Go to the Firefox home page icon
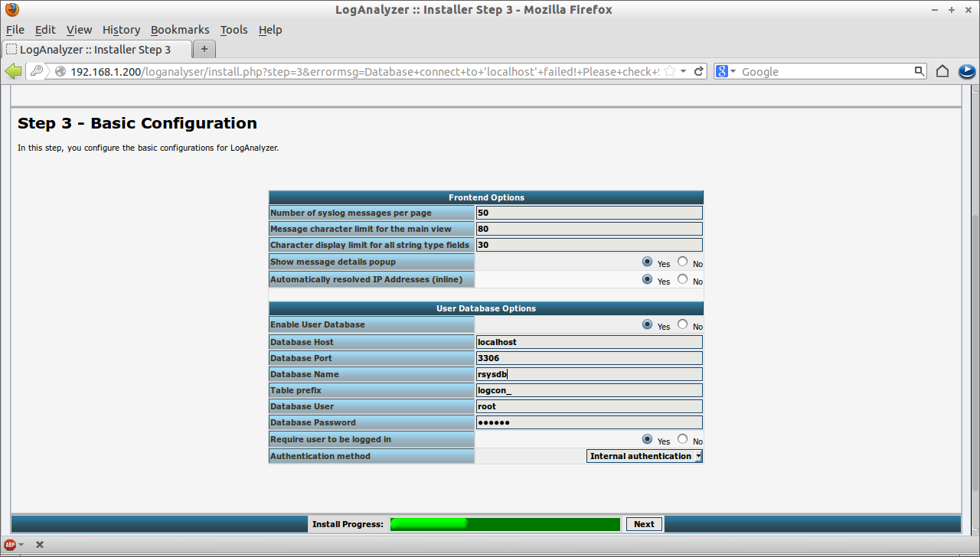 tap(942, 71)
